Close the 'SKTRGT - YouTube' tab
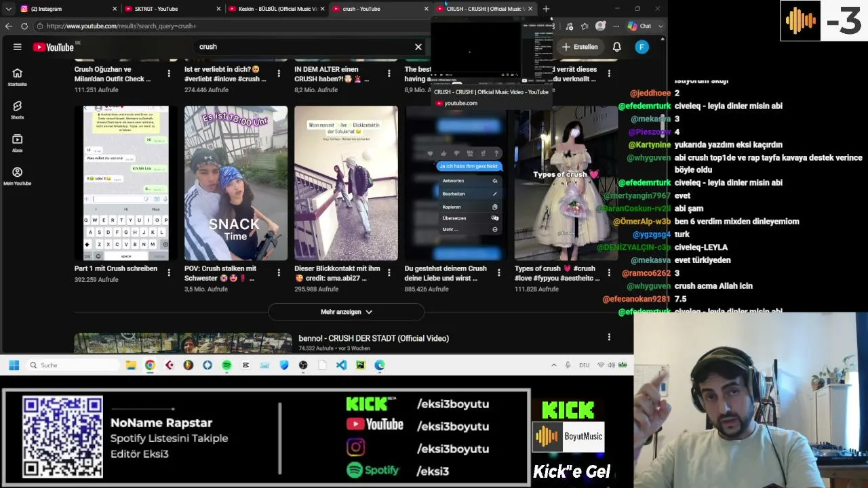This screenshot has width=868, height=488. click(218, 9)
